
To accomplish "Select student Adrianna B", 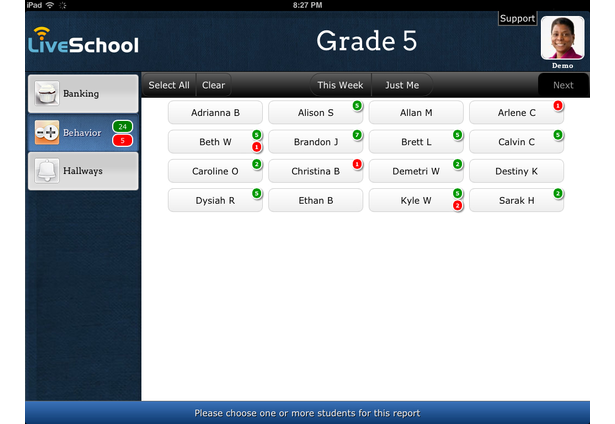I will (x=215, y=113).
